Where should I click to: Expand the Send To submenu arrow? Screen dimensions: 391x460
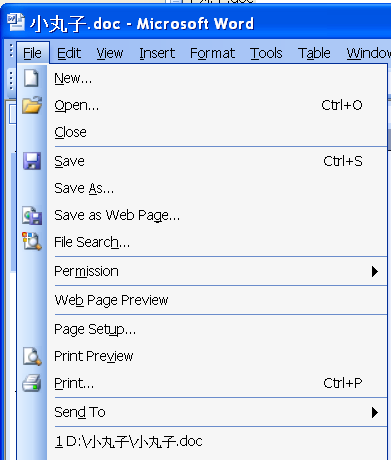375,412
